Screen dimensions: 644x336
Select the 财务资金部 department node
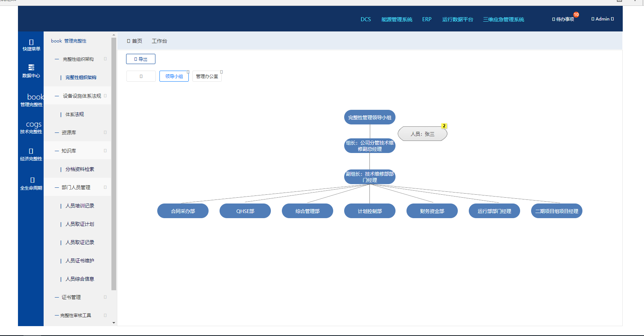pos(432,211)
